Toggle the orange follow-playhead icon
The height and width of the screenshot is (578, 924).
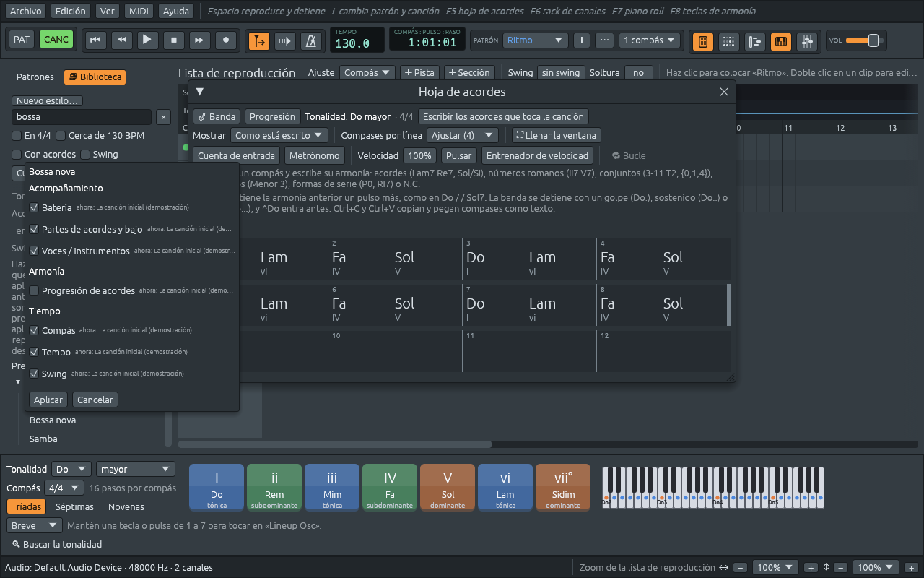click(x=259, y=41)
